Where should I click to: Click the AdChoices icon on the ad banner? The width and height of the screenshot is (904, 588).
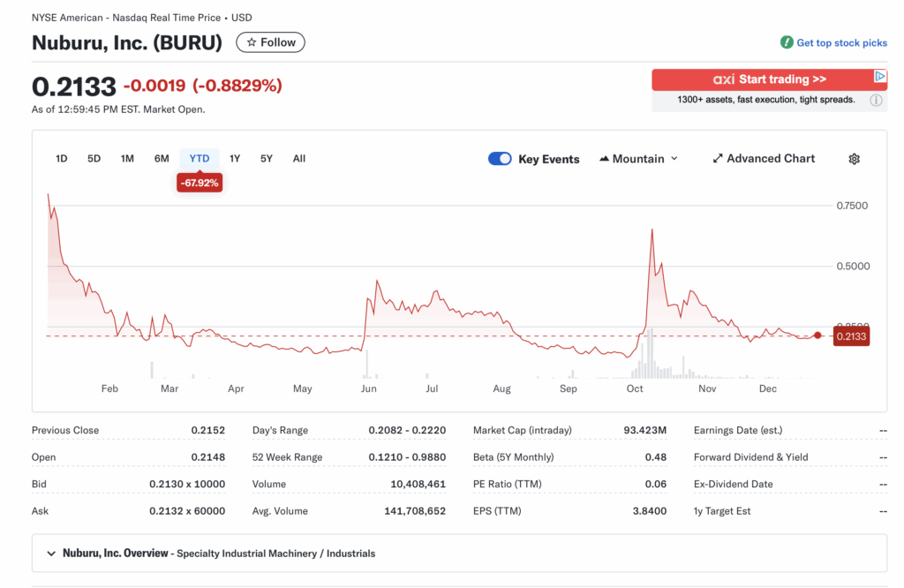pyautogui.click(x=881, y=76)
